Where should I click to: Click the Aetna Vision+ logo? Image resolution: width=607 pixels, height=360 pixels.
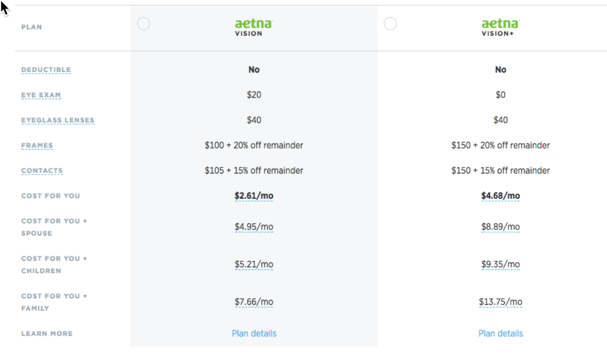[x=500, y=27]
